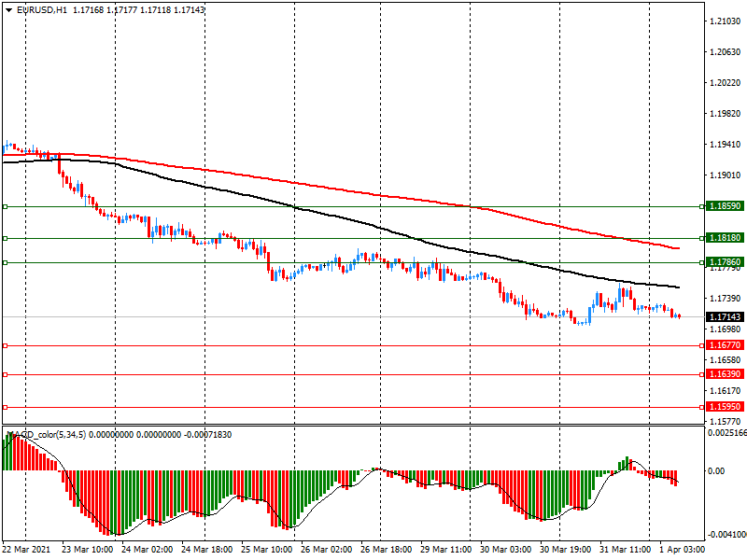This screenshot has width=747, height=560.
Task: Grab left handle of the 1.18590 green line
Action: point(6,206)
